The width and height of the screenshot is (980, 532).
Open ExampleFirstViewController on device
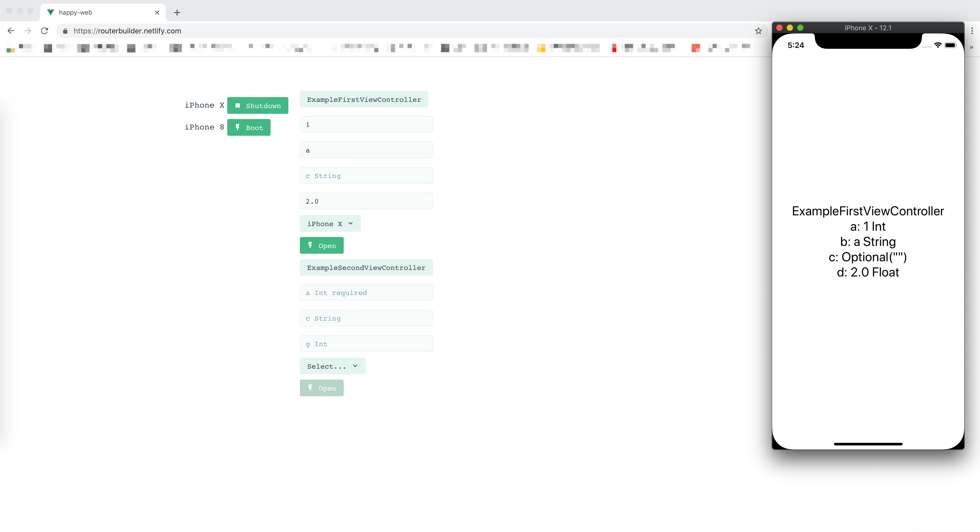click(x=322, y=245)
